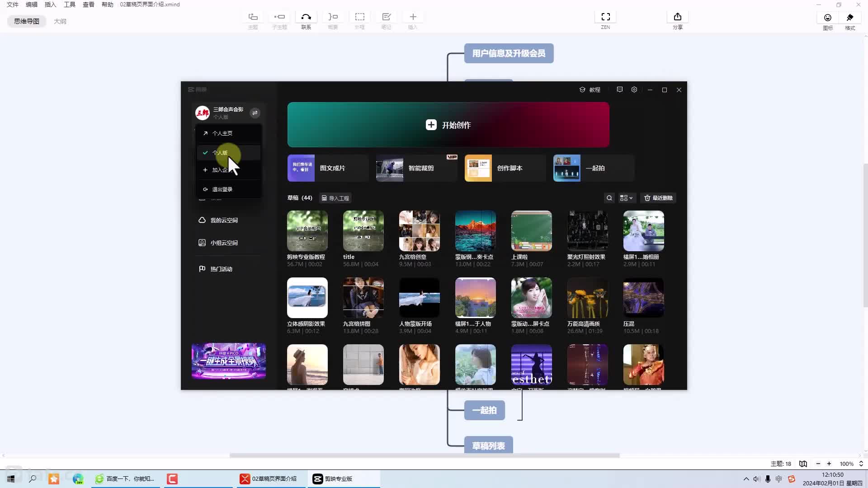Select the 联系 relationship tool
The width and height of the screenshot is (868, 488).
pyautogui.click(x=306, y=17)
